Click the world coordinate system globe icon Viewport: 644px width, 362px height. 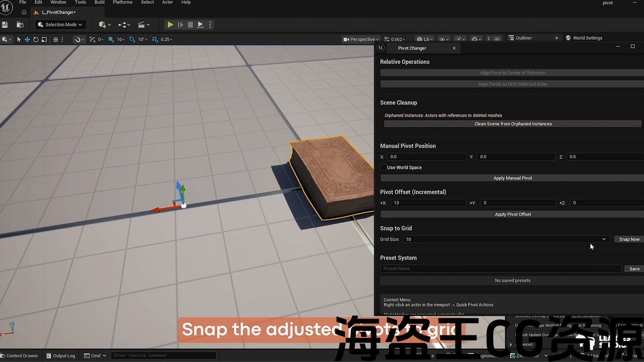[x=56, y=39]
